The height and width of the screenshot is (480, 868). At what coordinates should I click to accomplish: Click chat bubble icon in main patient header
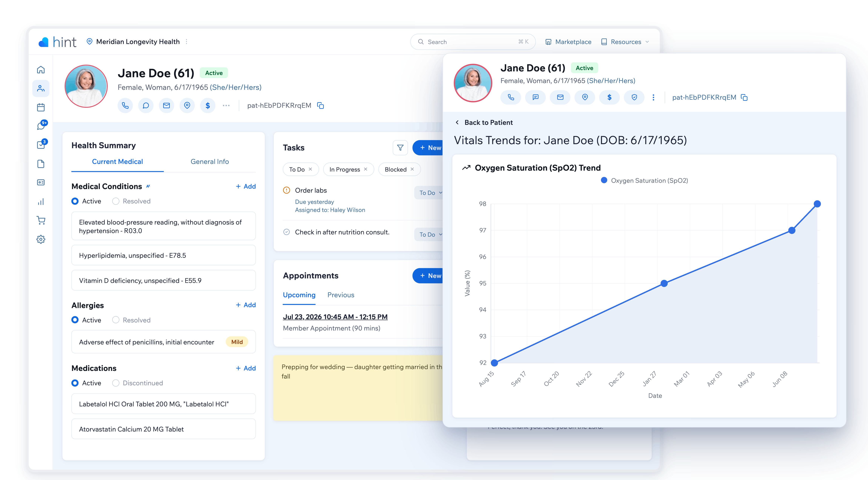(x=146, y=105)
